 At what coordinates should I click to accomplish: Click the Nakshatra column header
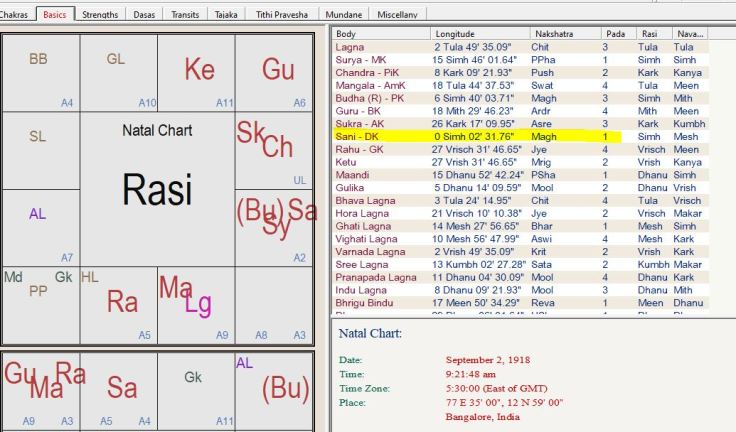pyautogui.click(x=565, y=34)
